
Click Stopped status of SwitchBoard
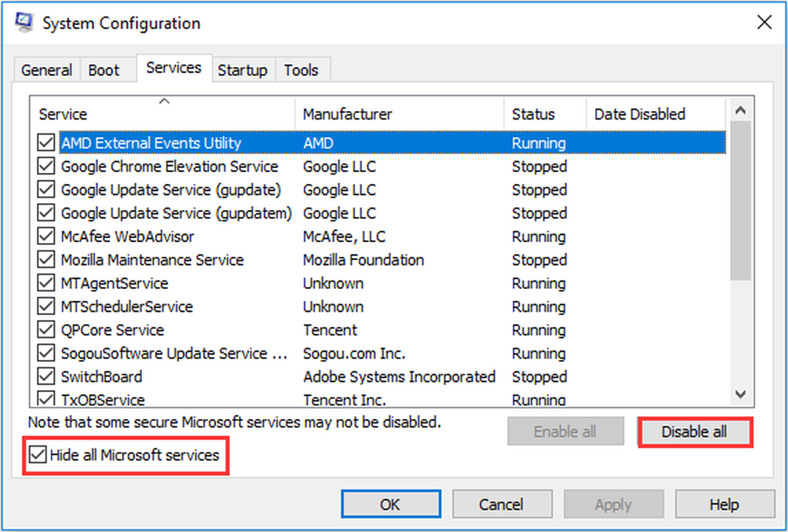click(x=539, y=377)
